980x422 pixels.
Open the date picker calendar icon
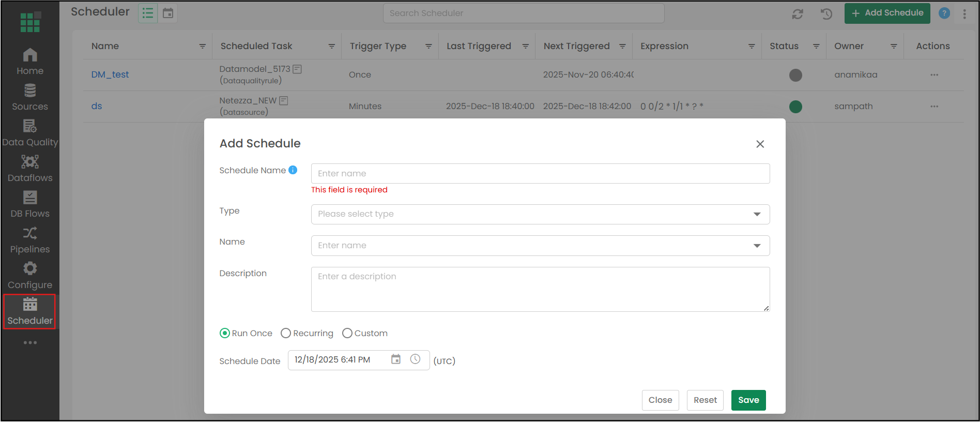[396, 359]
